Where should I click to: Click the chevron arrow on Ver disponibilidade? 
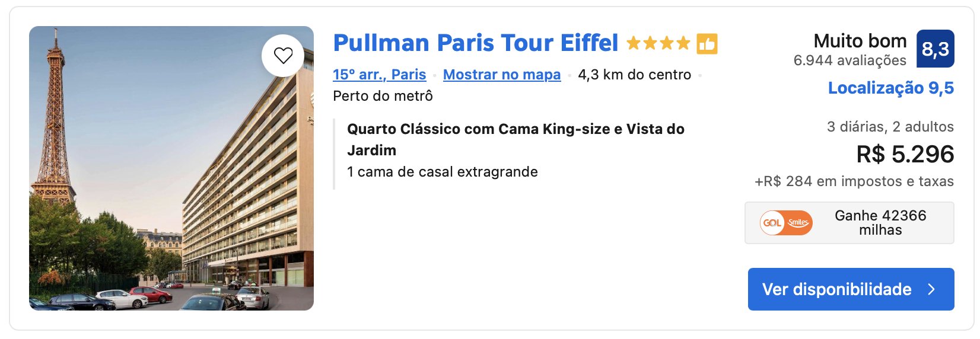(931, 289)
